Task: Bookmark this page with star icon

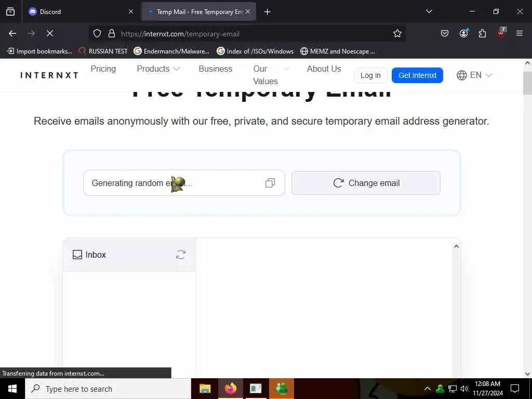Action: pos(397,33)
